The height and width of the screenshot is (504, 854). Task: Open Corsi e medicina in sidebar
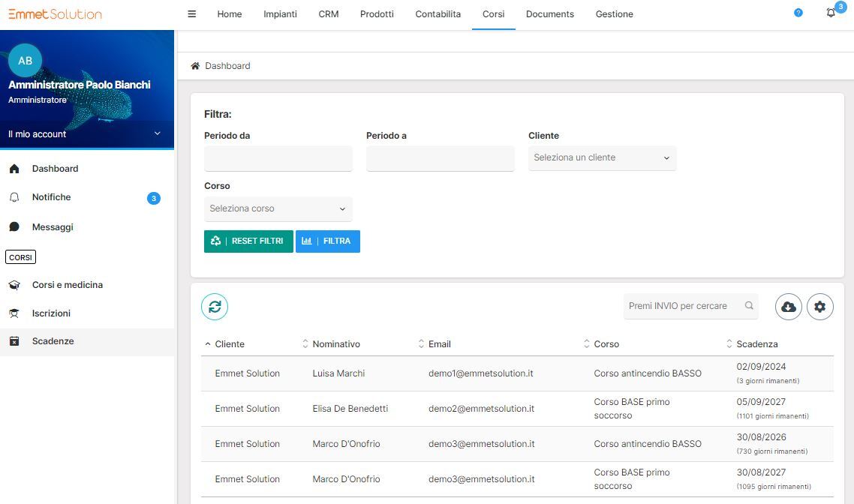tap(68, 285)
